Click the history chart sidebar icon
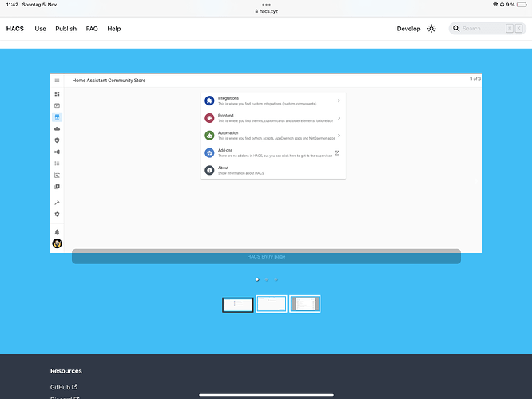 pyautogui.click(x=57, y=176)
